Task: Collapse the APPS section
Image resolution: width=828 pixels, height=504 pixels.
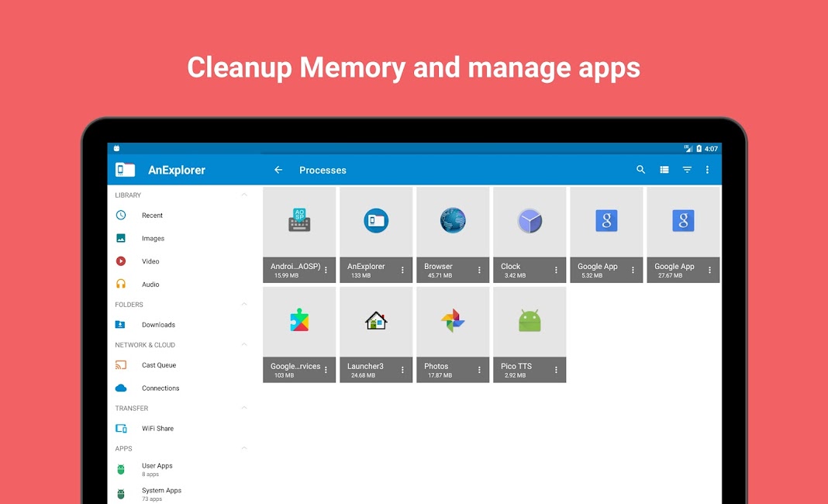Action: (x=244, y=448)
